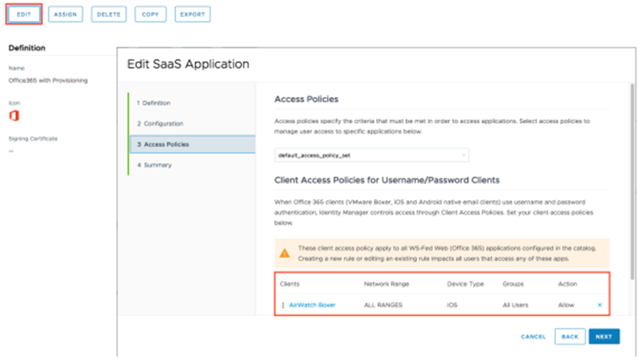Proceed with the NEXT button

[x=604, y=336]
